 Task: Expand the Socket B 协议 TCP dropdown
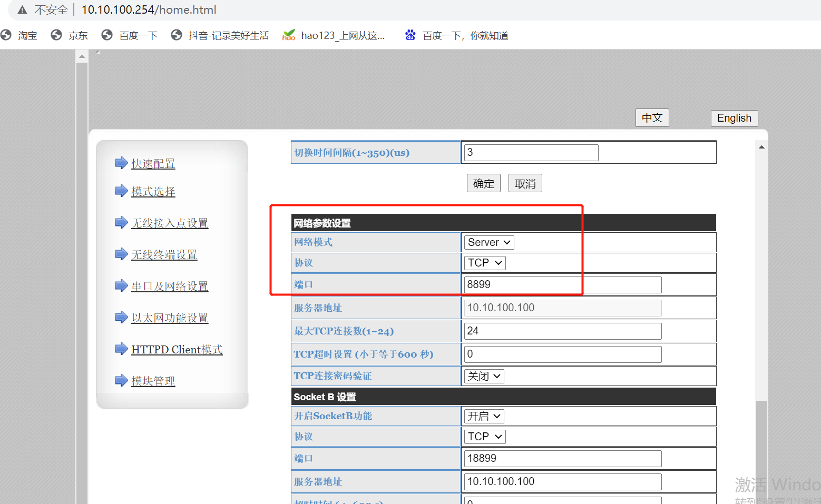485,437
